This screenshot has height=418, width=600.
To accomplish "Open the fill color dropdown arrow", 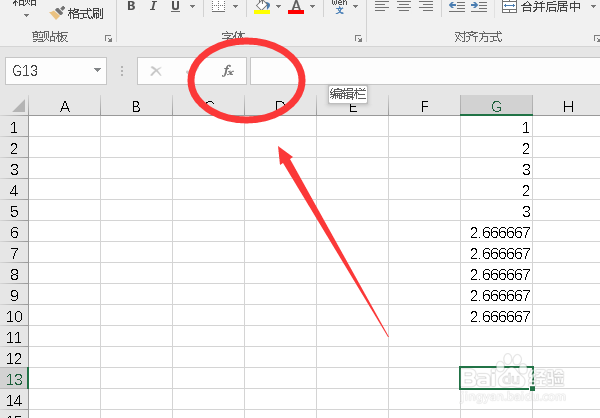I will [x=279, y=6].
